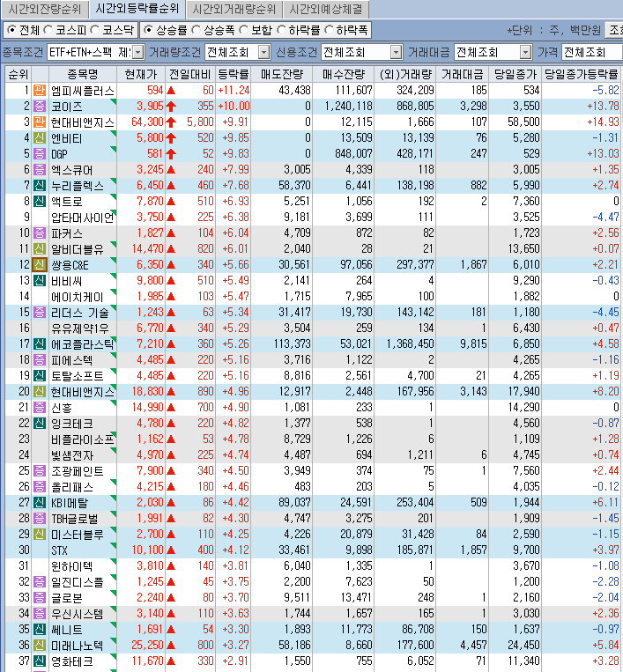The width and height of the screenshot is (623, 672).
Task: Click the 신 badge next to 누리플렉스
Action: [x=40, y=186]
